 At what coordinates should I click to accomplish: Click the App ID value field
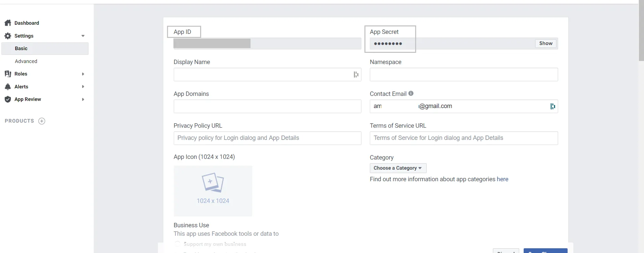267,43
